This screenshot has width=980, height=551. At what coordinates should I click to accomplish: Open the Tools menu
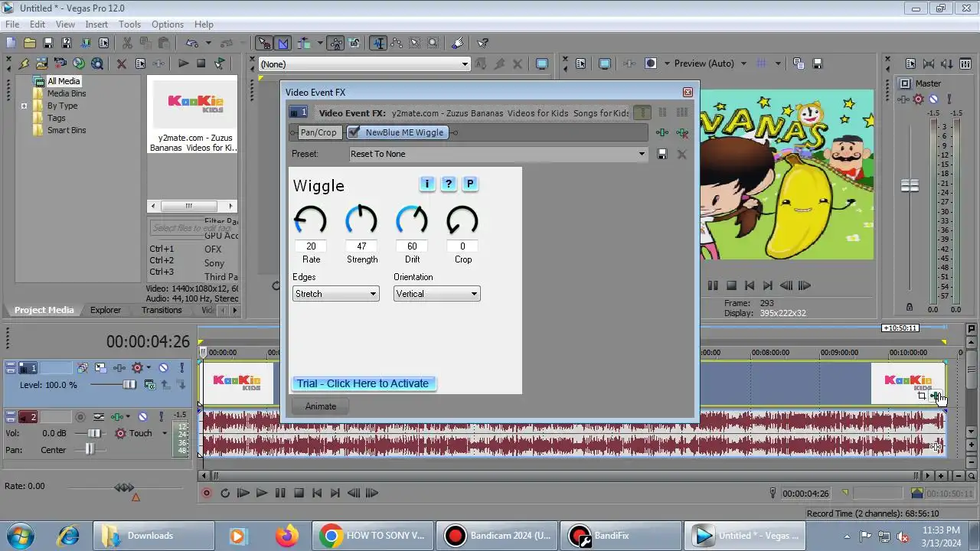tap(129, 24)
